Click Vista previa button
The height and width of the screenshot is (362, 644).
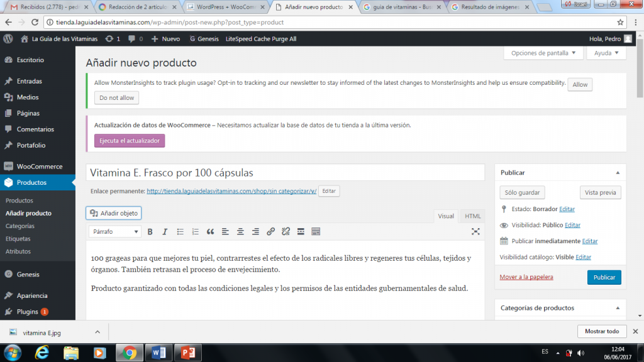point(601,192)
